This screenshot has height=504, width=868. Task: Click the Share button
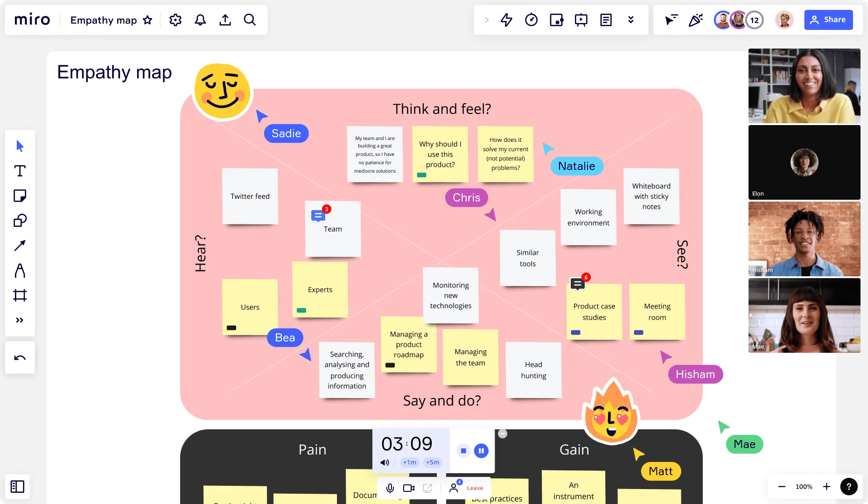coord(828,20)
